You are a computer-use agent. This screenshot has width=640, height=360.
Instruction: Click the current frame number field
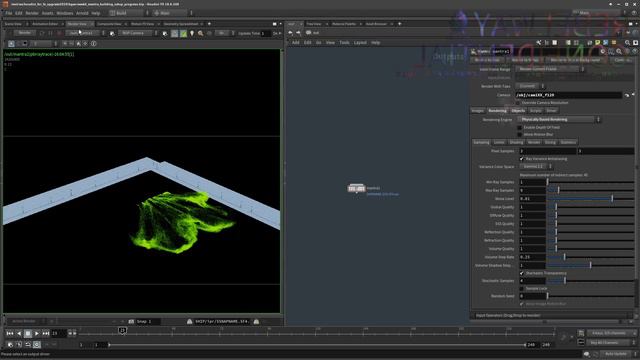point(59,333)
